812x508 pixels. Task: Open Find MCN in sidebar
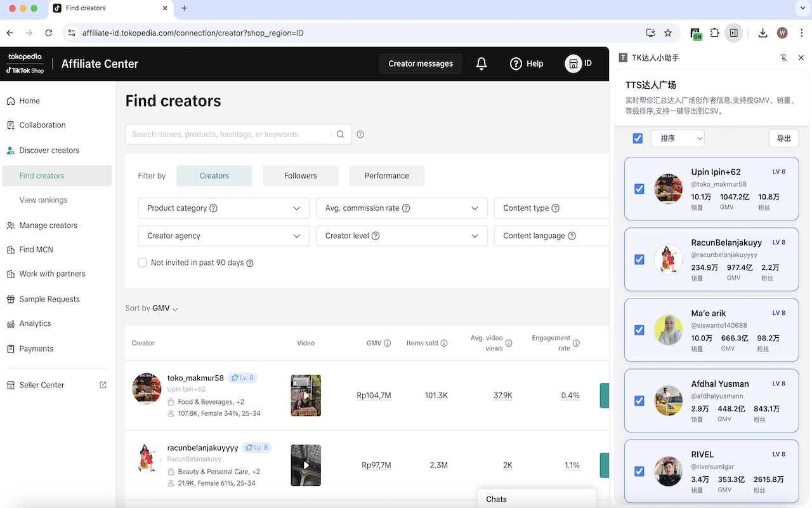click(36, 250)
